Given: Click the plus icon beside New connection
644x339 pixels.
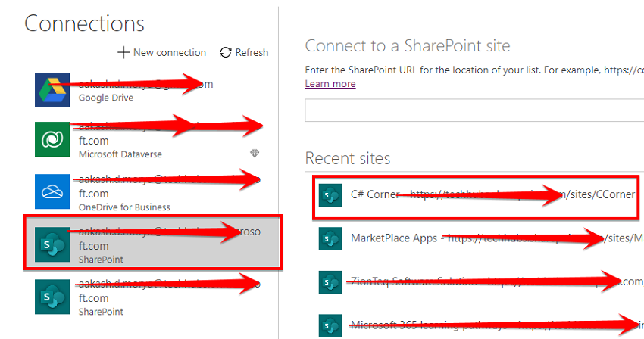Looking at the screenshot, I should pos(123,52).
